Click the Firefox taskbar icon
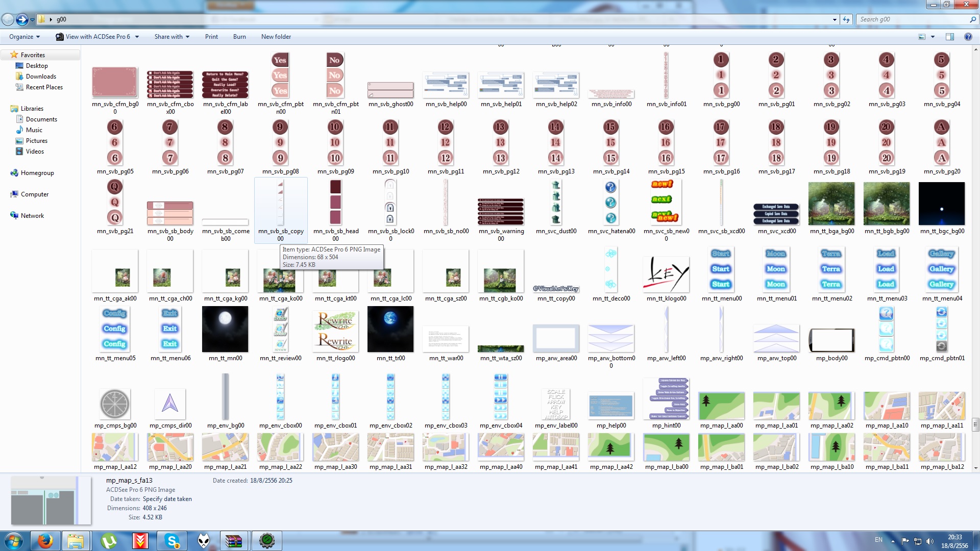 pos(45,541)
